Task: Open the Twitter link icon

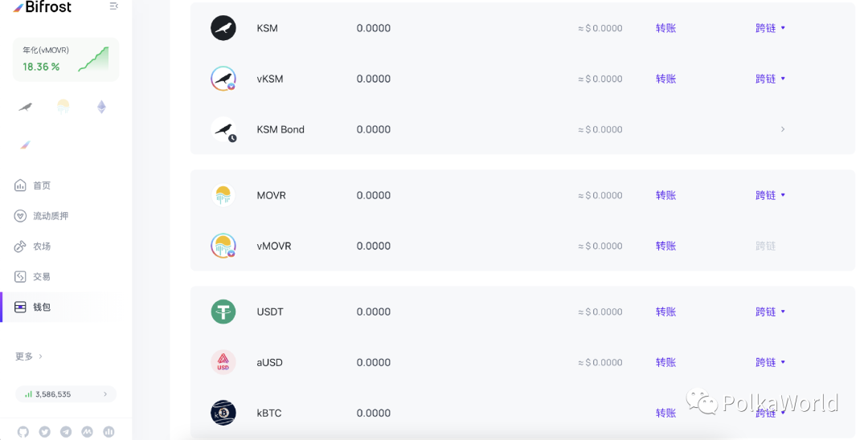Action: (x=44, y=432)
